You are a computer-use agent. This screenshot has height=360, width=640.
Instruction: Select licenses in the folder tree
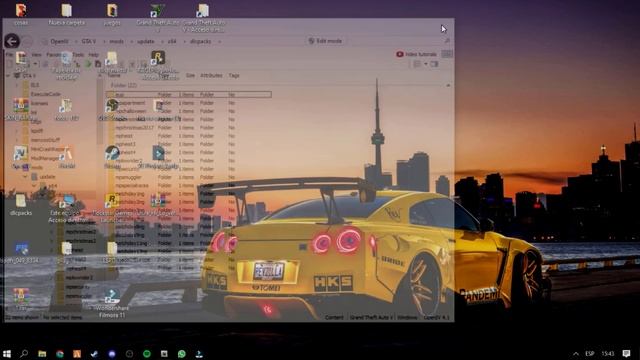pyautogui.click(x=40, y=103)
